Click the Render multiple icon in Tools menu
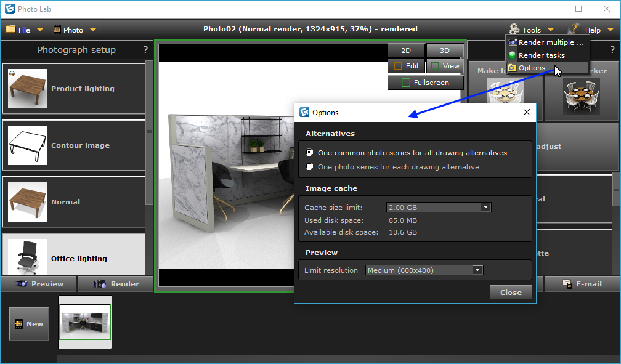 click(x=513, y=42)
